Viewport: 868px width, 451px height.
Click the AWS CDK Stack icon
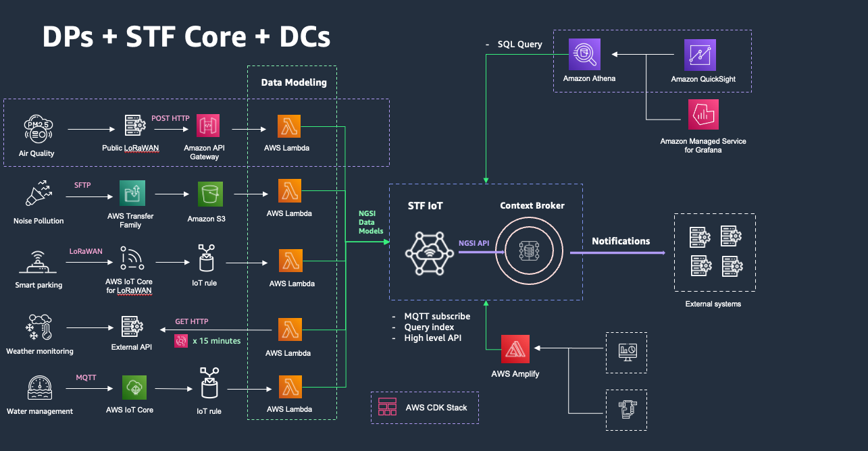[x=387, y=406]
